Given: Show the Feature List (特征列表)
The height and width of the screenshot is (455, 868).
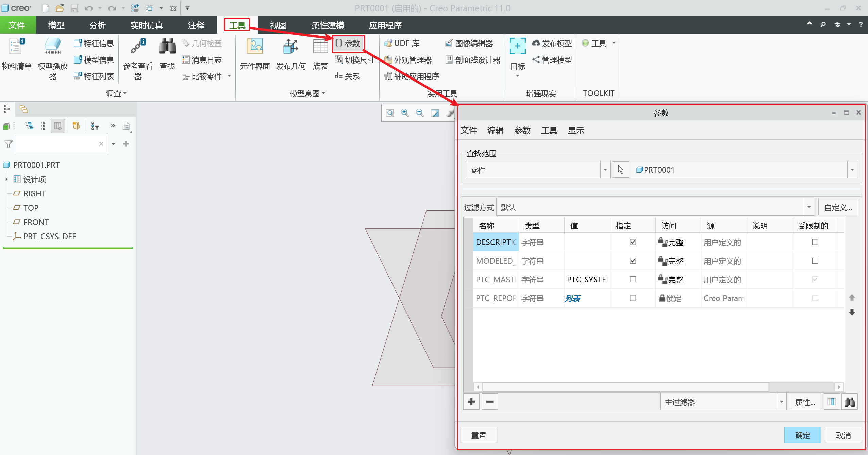Looking at the screenshot, I should 94,76.
